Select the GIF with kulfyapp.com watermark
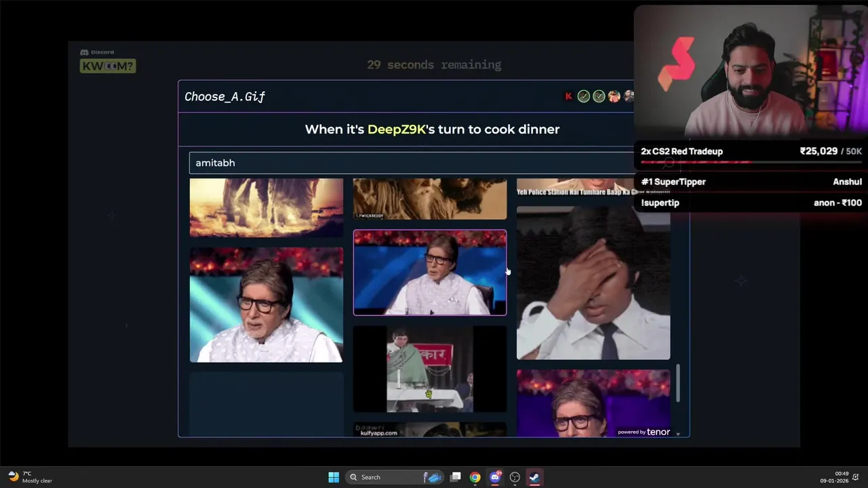The height and width of the screenshot is (488, 868). tap(430, 430)
